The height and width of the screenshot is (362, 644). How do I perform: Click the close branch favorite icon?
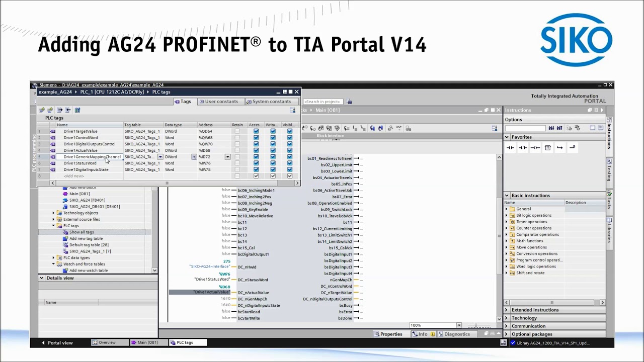(572, 147)
